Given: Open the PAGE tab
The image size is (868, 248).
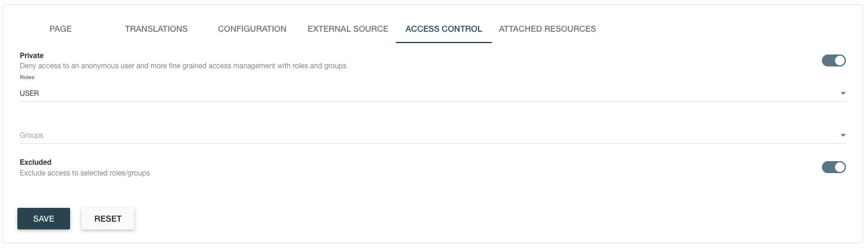Looking at the screenshot, I should click(61, 29).
